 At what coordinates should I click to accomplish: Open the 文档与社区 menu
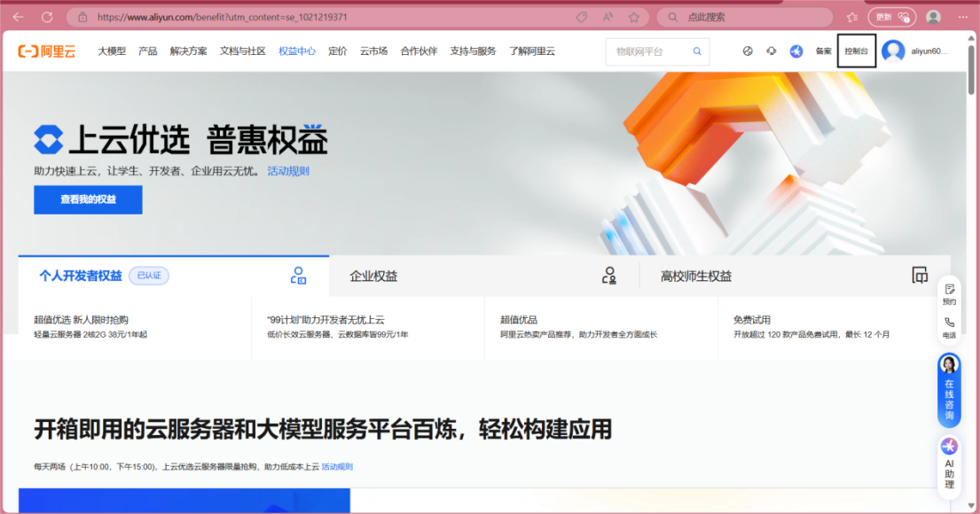242,51
